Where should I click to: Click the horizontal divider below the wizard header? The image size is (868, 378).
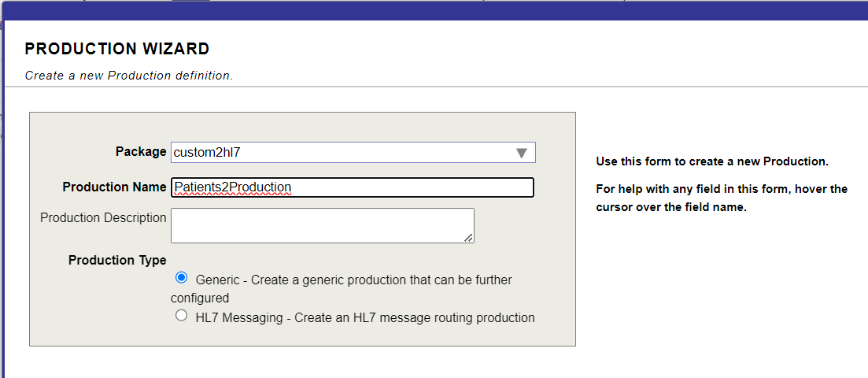pyautogui.click(x=437, y=87)
